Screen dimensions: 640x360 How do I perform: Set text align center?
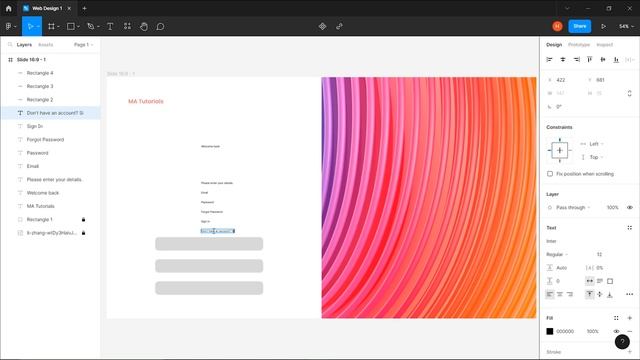click(x=560, y=294)
